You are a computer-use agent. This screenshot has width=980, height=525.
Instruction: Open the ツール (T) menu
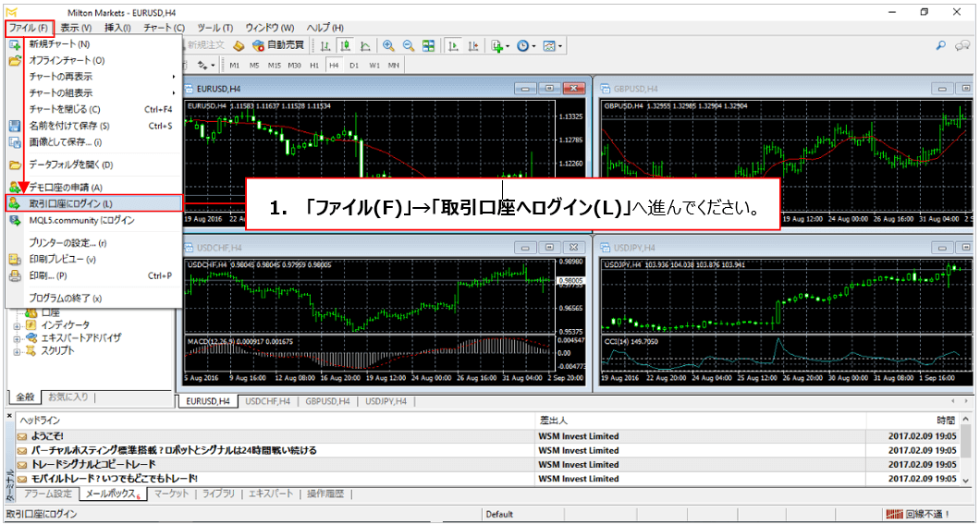(x=215, y=28)
